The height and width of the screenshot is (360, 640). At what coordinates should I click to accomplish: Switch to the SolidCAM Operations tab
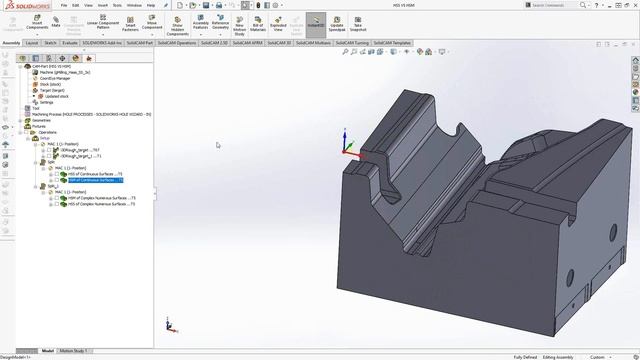(177, 43)
